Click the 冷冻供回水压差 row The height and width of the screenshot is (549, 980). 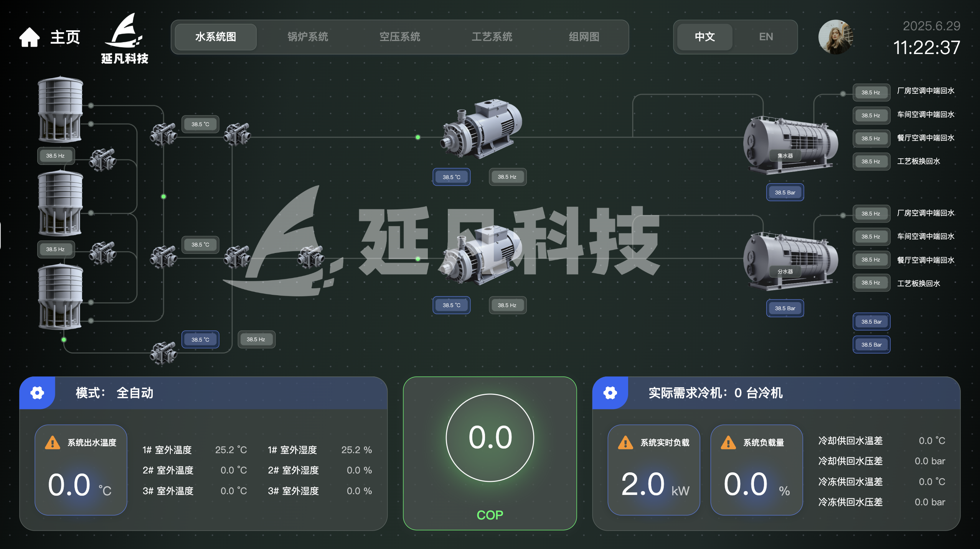point(882,502)
